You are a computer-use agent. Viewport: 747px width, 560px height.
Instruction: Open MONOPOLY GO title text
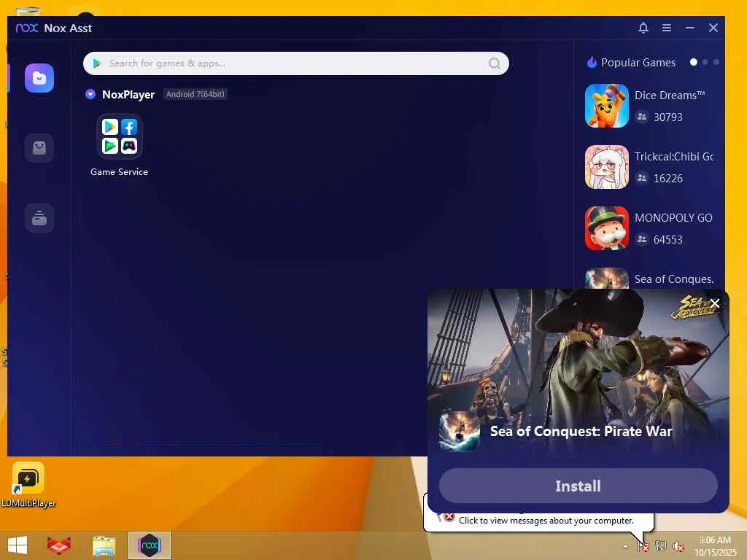point(673,217)
